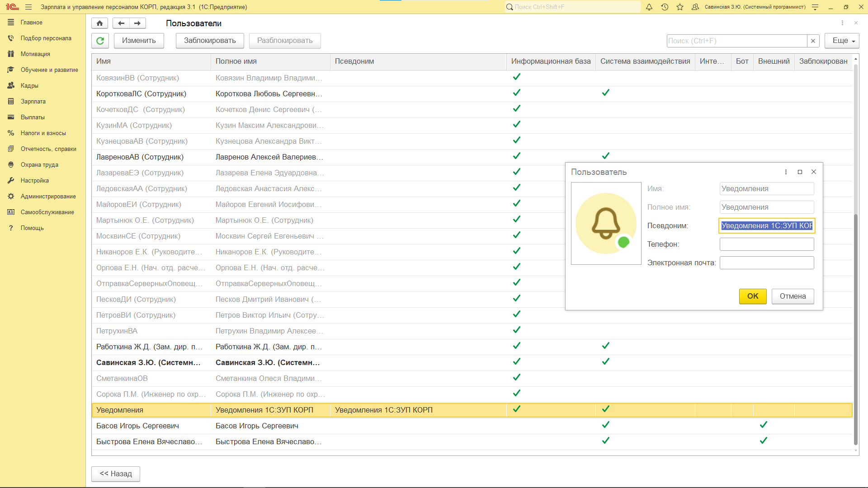Click the Телефон input field
Viewport: 868px width, 488px height.
(766, 244)
